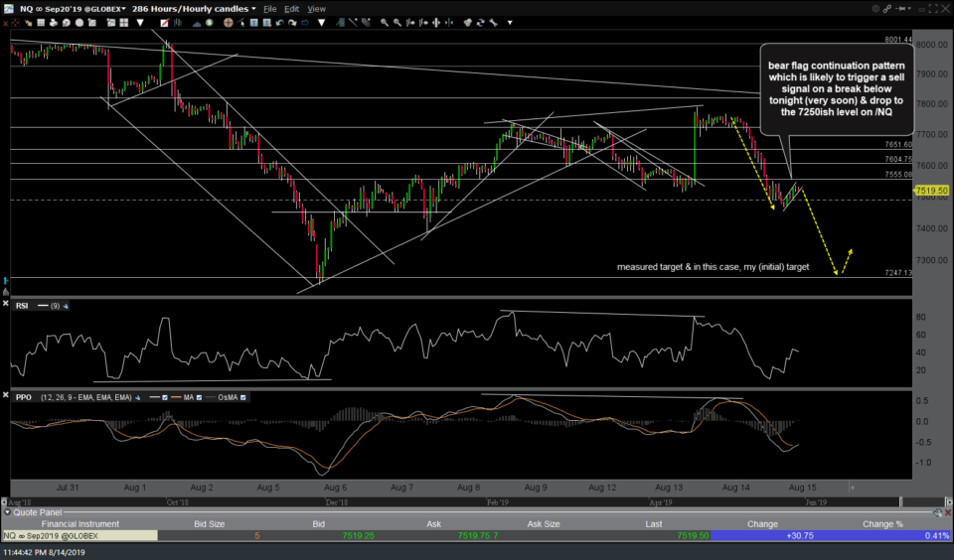954x560 pixels.
Task: Click the 7519.25 bid value
Action: (x=358, y=536)
